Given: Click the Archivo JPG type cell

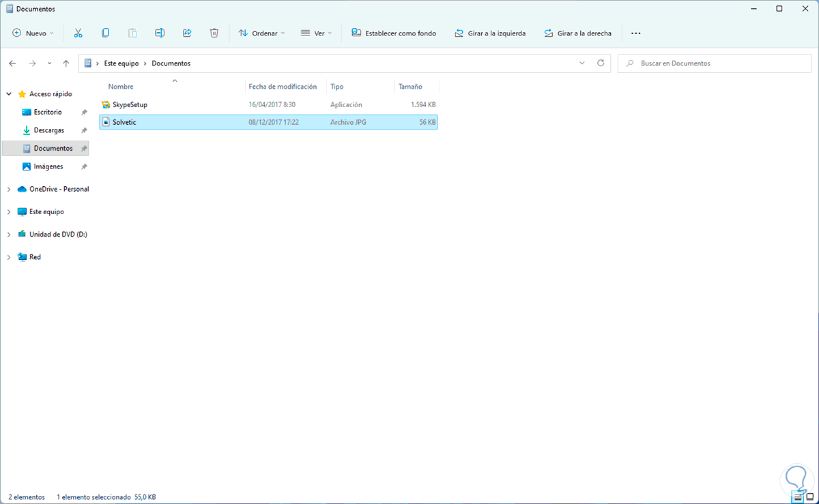Looking at the screenshot, I should pos(347,122).
